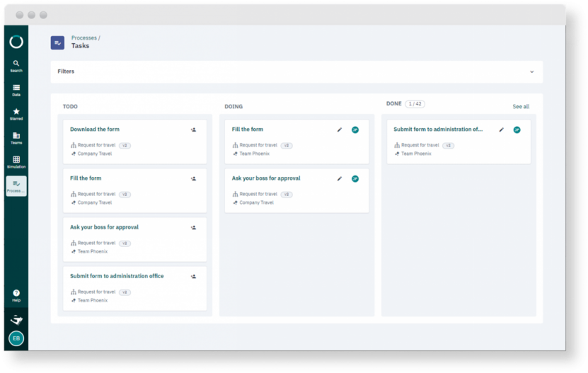Screen dimensions: 588x373
Task: Click the Tasks page icon in header
Action: pos(57,42)
